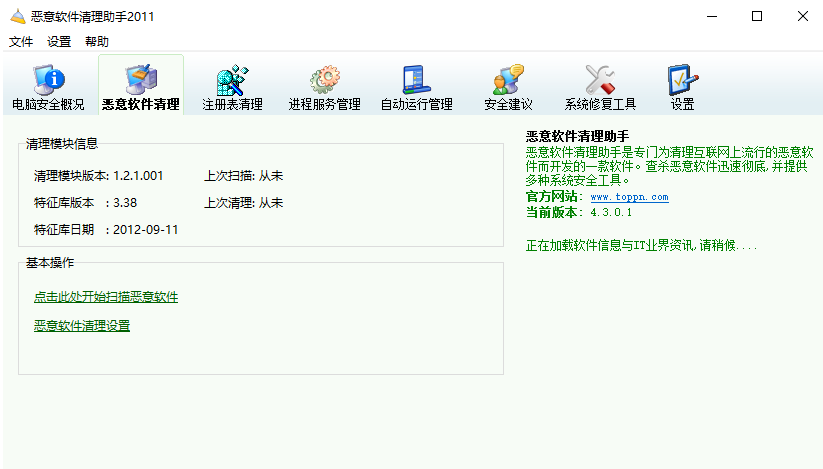Screen dimensions: 823x469
Task: Open the 帮助 menu
Action: coord(97,41)
